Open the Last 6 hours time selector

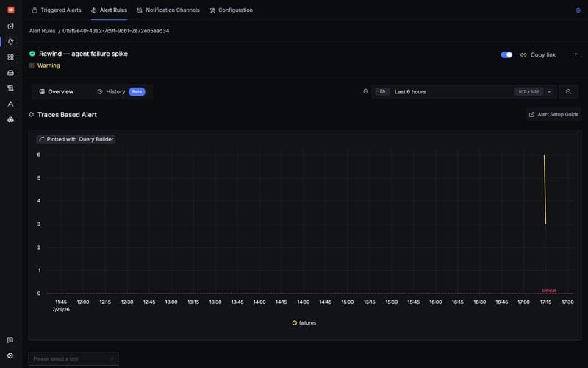pyautogui.click(x=465, y=91)
